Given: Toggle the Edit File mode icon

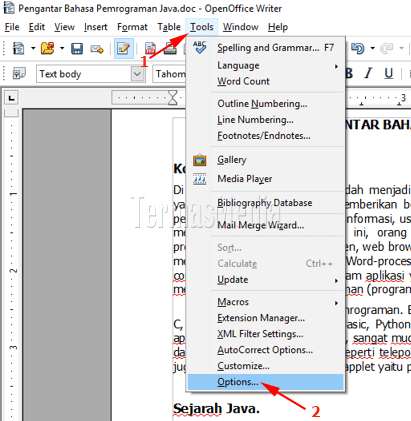Looking at the screenshot, I should click(124, 49).
